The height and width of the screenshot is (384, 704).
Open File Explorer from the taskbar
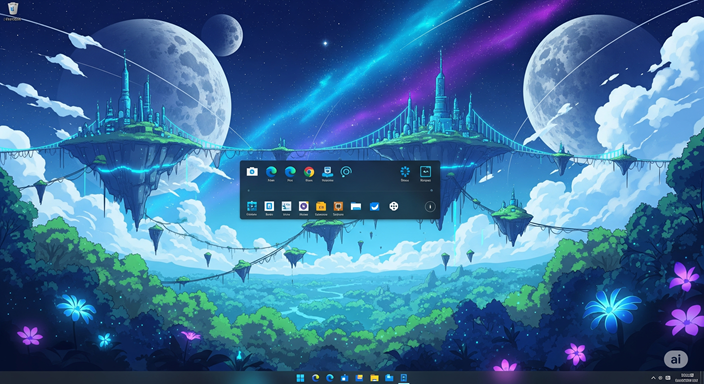374,378
